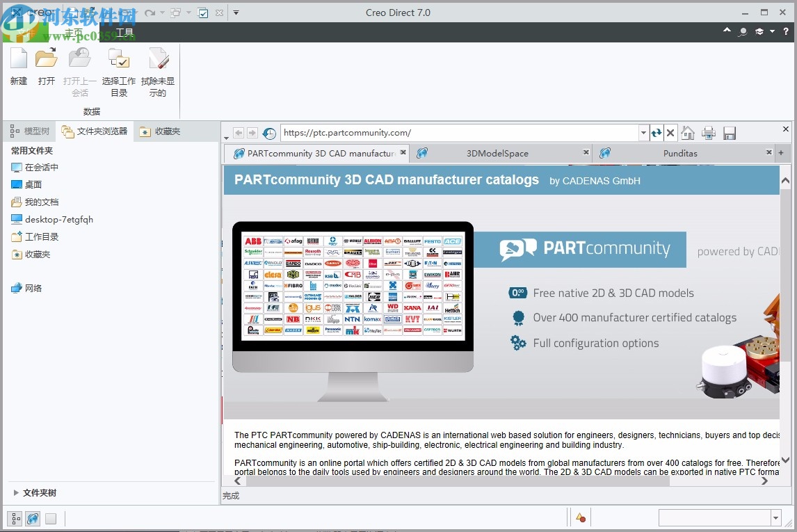Image resolution: width=797 pixels, height=532 pixels.
Task: Click the search/command finder icon near help
Action: [743, 31]
